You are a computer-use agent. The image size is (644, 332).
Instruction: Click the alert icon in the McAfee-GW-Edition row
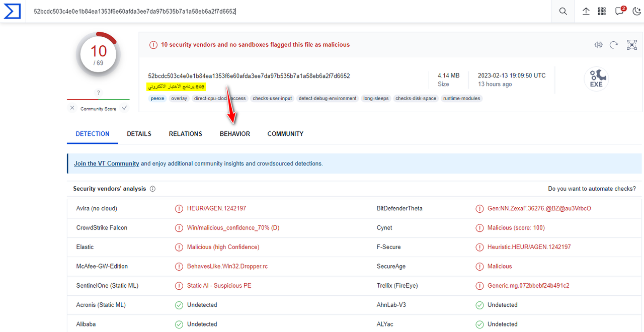pyautogui.click(x=179, y=266)
